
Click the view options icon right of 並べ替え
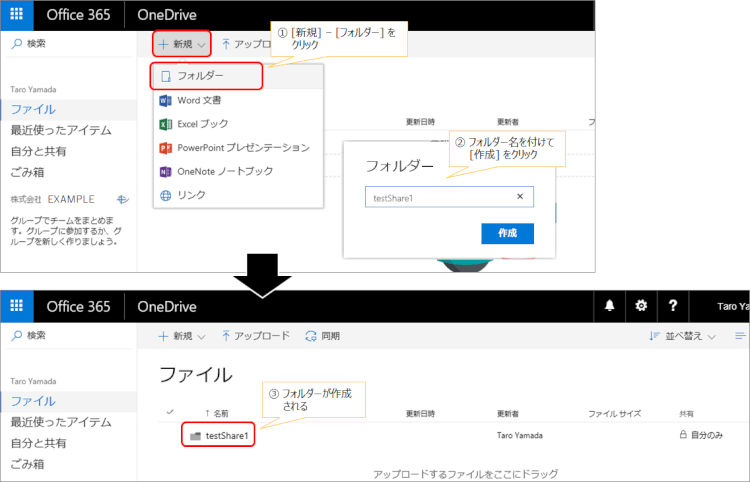pos(740,336)
